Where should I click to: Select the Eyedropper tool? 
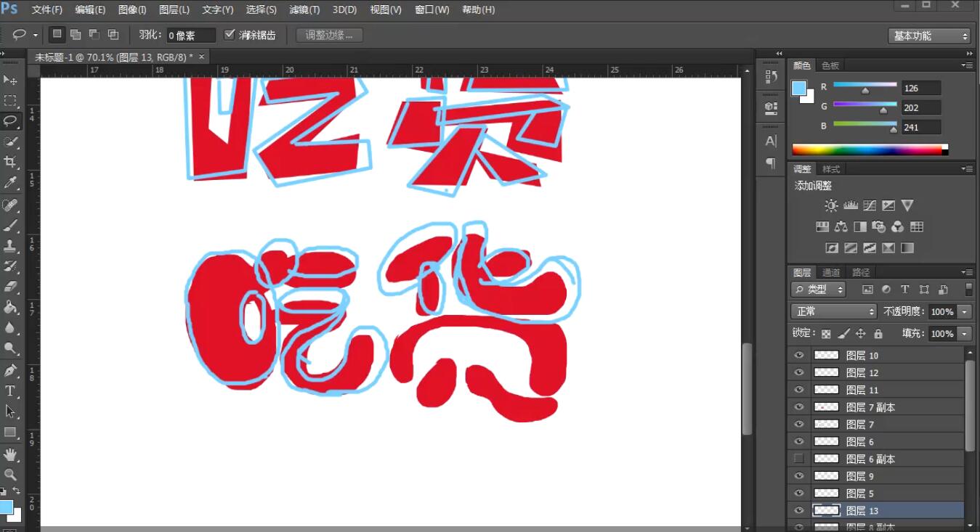[10, 182]
